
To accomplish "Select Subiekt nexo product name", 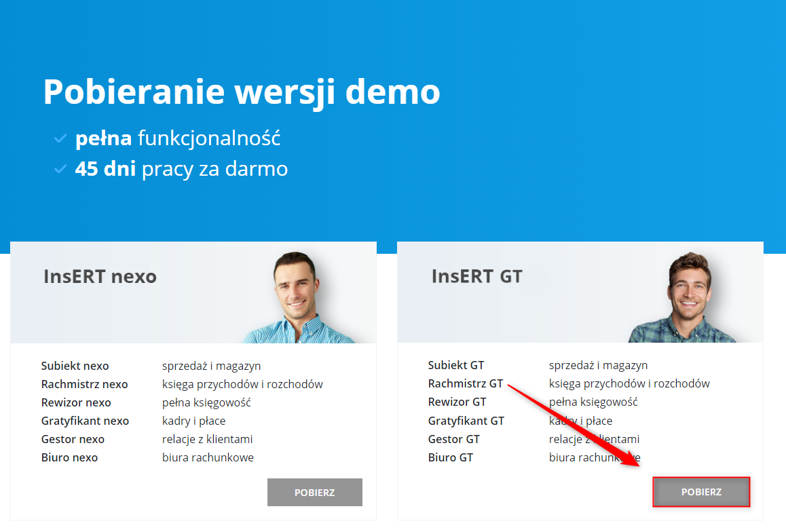I will 75,366.
